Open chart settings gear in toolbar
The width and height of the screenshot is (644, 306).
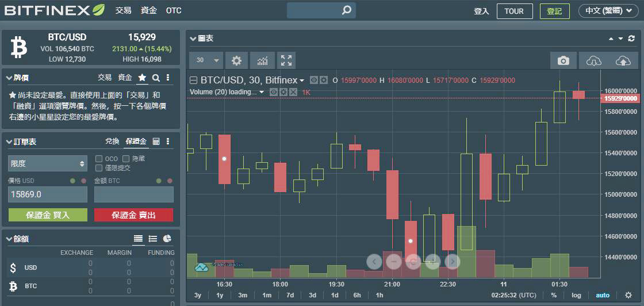pos(236,61)
